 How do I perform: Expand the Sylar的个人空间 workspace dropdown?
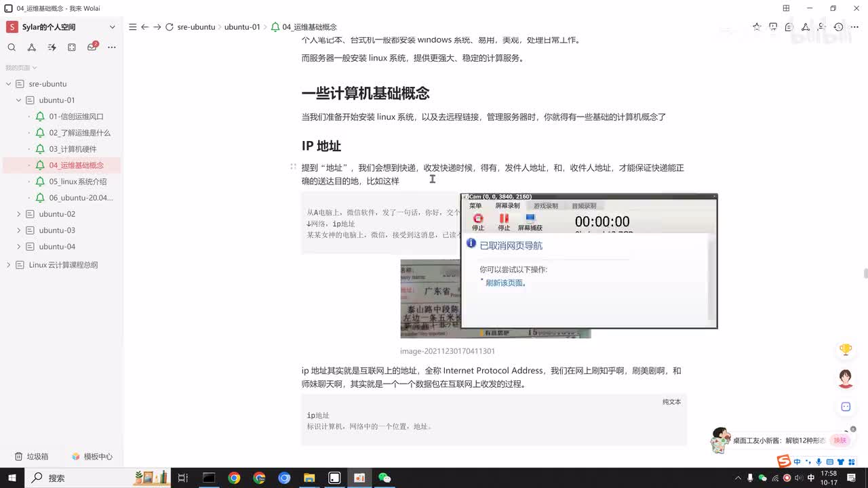click(113, 27)
